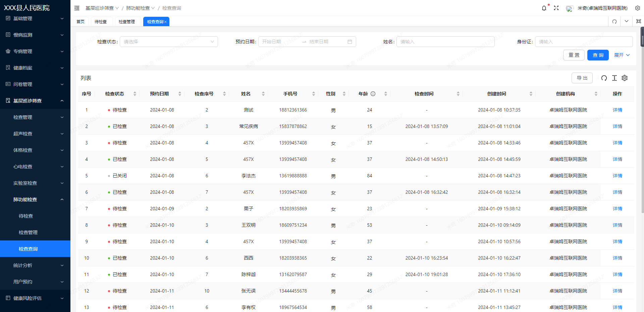The image size is (644, 312).
Task: Sort by 预约日期 column
Action: (x=180, y=94)
